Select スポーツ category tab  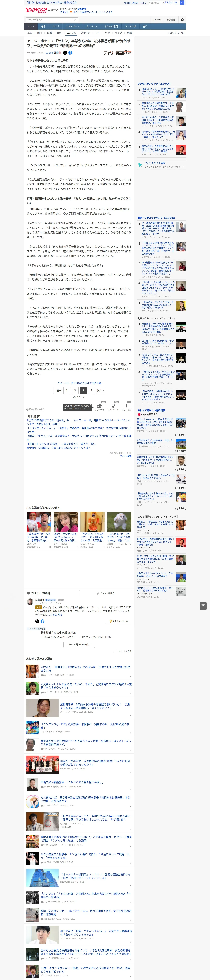point(86,33)
